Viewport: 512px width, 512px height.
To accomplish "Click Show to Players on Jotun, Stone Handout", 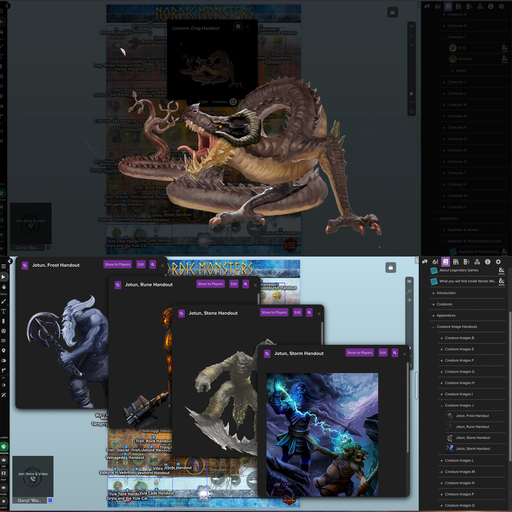I will click(x=274, y=313).
